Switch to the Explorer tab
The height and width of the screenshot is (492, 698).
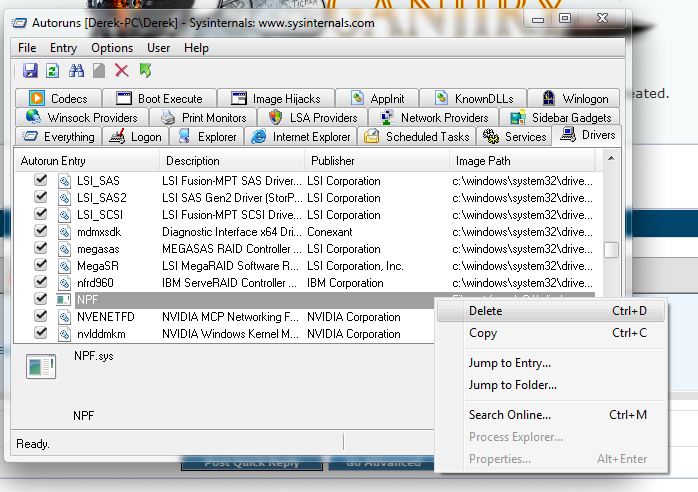[207, 137]
